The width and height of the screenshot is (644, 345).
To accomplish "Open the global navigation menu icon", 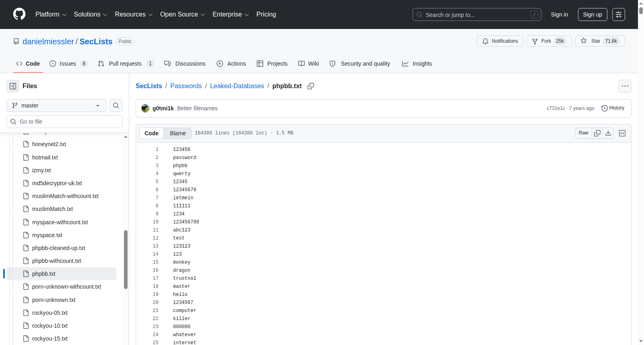I will (x=619, y=14).
